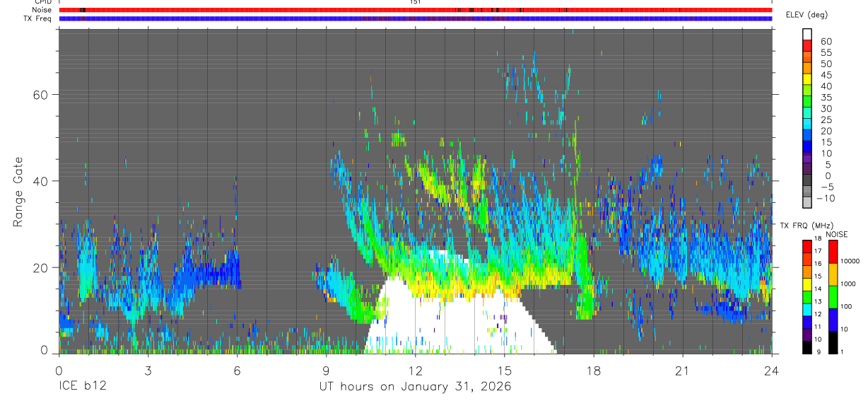The image size is (868, 401).
Task: Click the UT hour tick label 3
Action: (148, 371)
